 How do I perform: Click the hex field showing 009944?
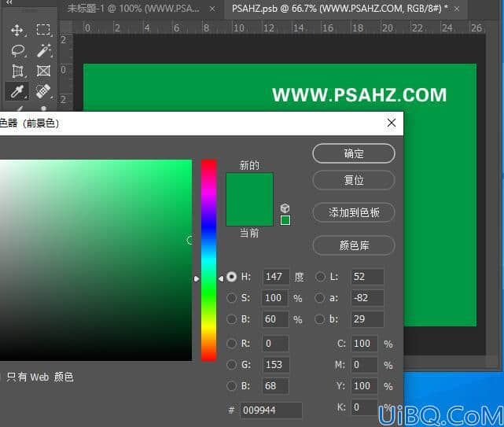point(271,410)
